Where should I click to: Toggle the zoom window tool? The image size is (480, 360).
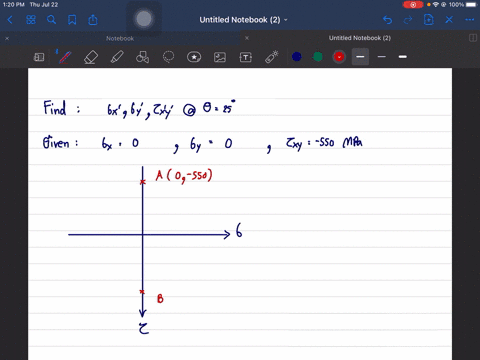(x=39, y=57)
